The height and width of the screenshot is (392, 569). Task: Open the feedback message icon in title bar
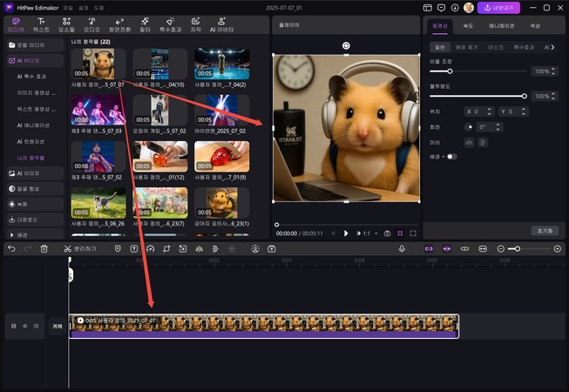(441, 8)
